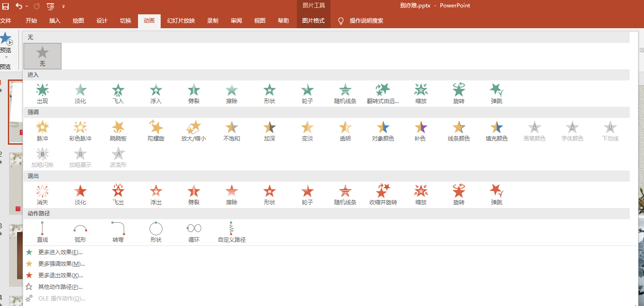This screenshot has height=306, width=644.
Task: Select the 出现 (Appear) entrance animation
Action: point(42,93)
